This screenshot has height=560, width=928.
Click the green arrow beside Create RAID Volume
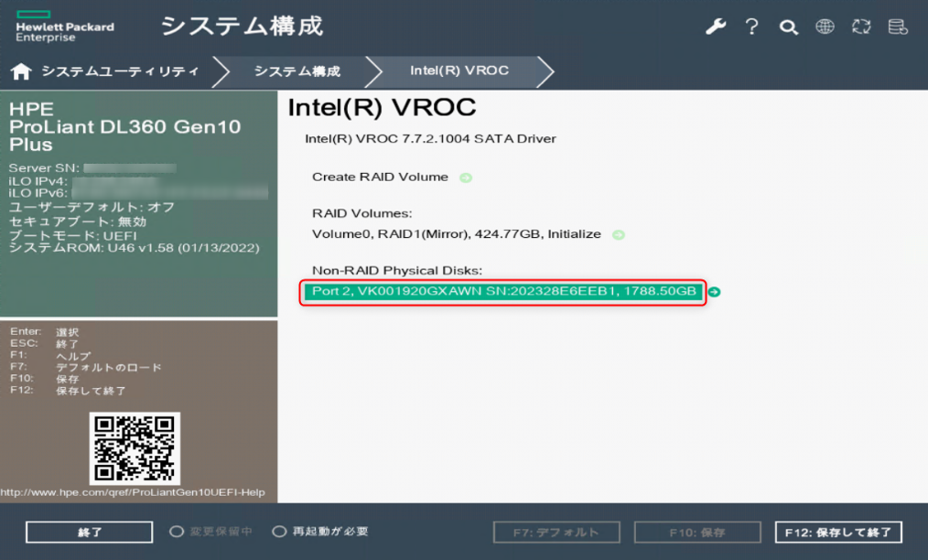tap(466, 178)
